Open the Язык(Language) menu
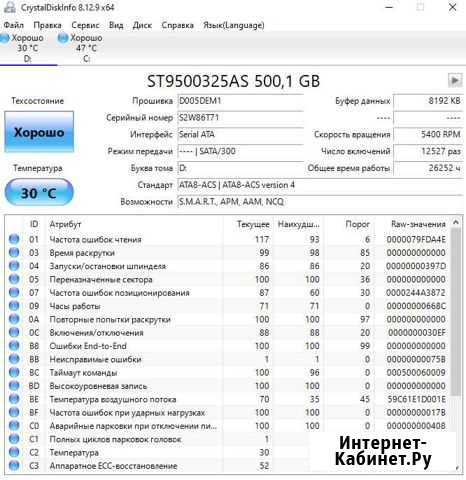Screen dimensions: 466x480 234,25
